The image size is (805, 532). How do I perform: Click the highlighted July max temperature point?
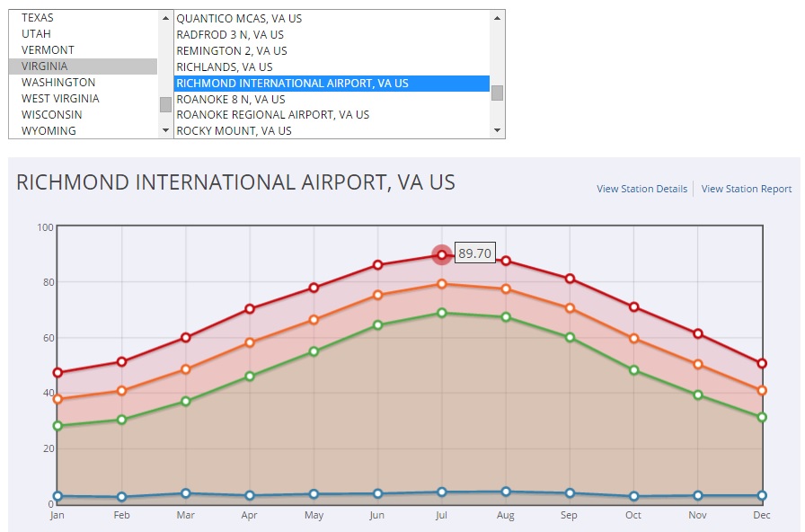coord(441,255)
